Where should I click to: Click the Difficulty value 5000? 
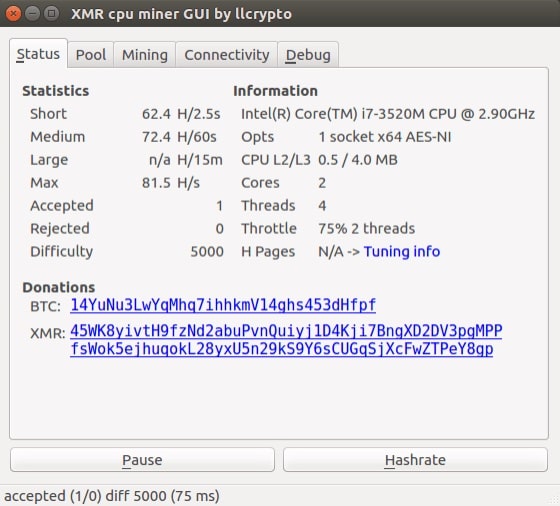point(207,251)
